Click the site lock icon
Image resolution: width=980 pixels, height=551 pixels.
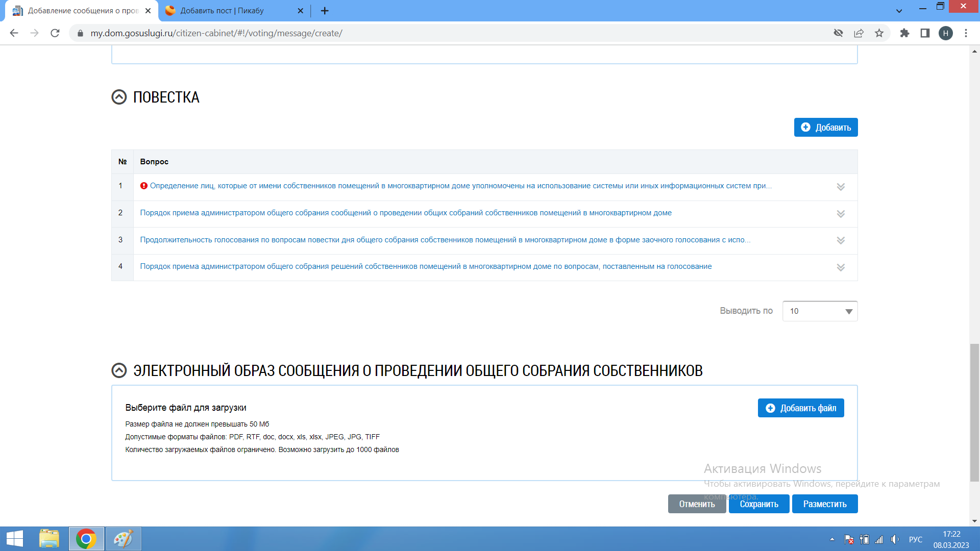(80, 33)
